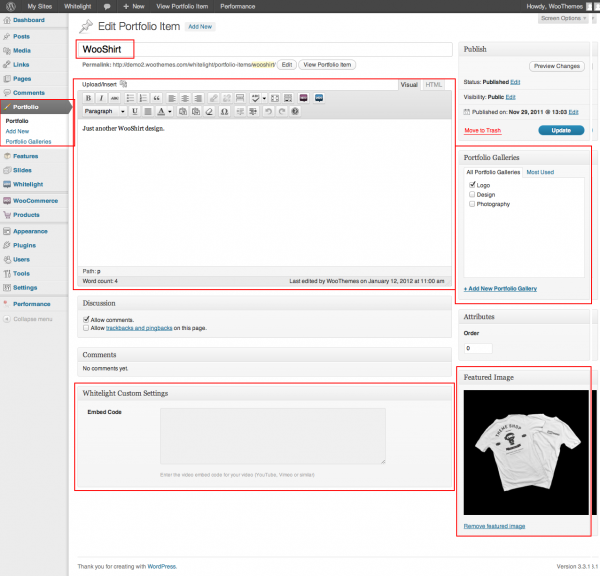Image resolution: width=600 pixels, height=576 pixels.
Task: Redo the last edit
Action: click(x=282, y=111)
